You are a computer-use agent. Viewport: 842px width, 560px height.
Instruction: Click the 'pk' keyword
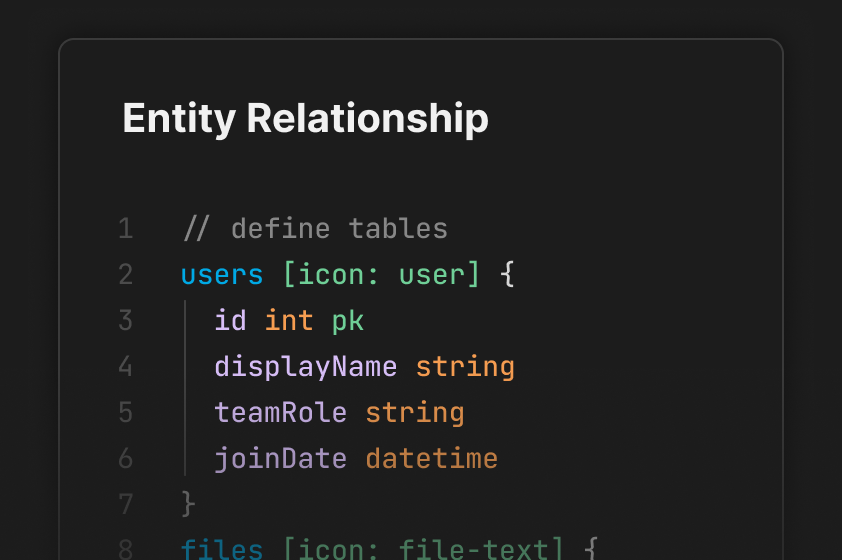point(348,321)
